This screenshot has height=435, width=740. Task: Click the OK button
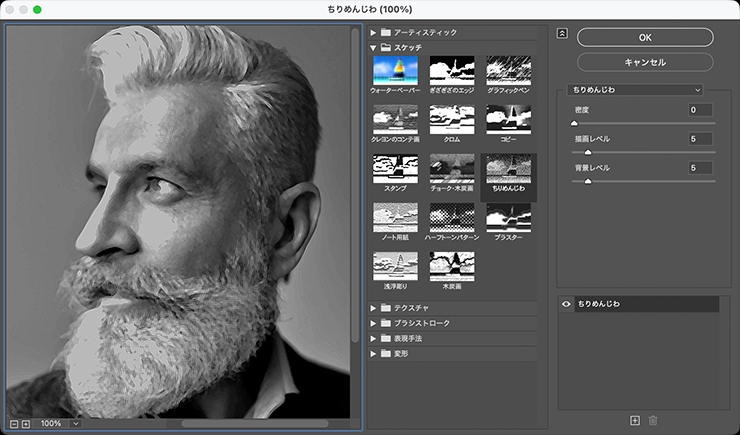click(x=645, y=37)
